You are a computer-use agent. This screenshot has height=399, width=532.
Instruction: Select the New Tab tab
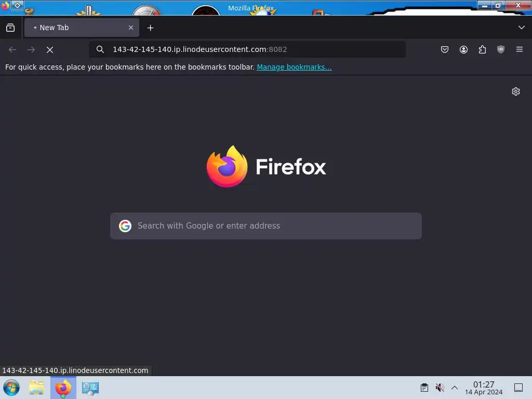(82, 28)
